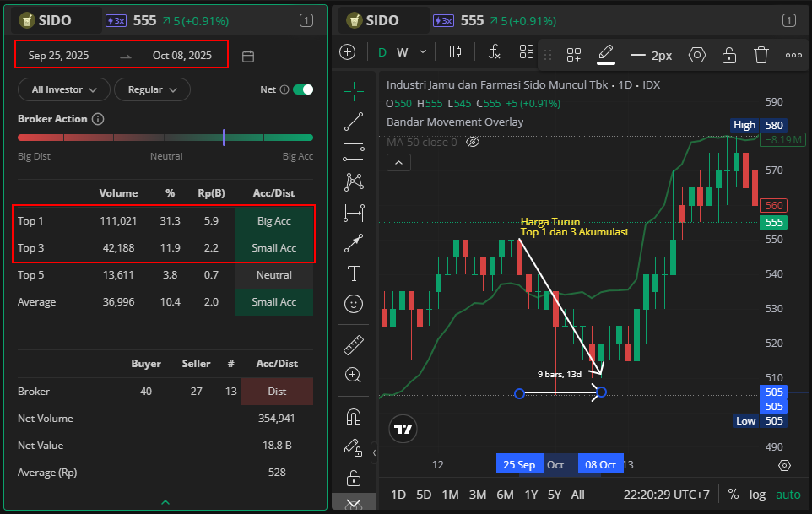This screenshot has height=514, width=812.
Task: Collapse the indicator legend chevron
Action: (398, 163)
